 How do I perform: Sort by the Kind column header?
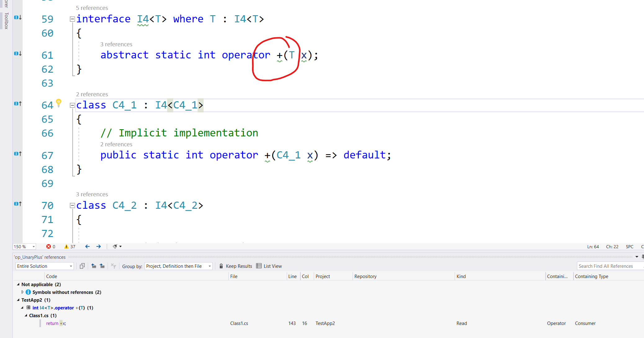click(461, 276)
